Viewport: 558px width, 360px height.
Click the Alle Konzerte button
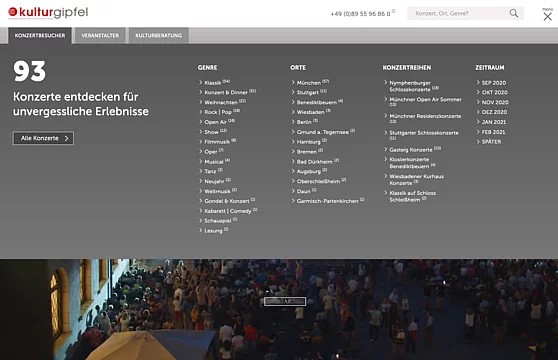(43, 138)
